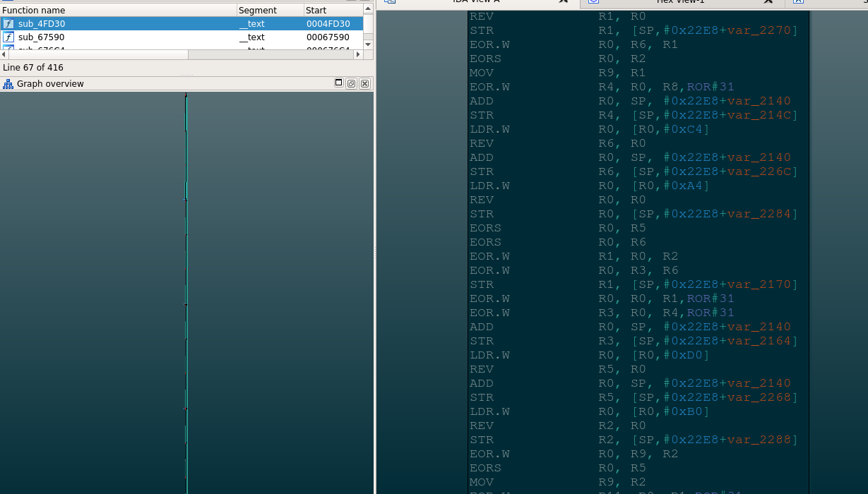Screen dimensions: 868x494
Task: Float the Graph overview panel
Action: click(x=352, y=83)
